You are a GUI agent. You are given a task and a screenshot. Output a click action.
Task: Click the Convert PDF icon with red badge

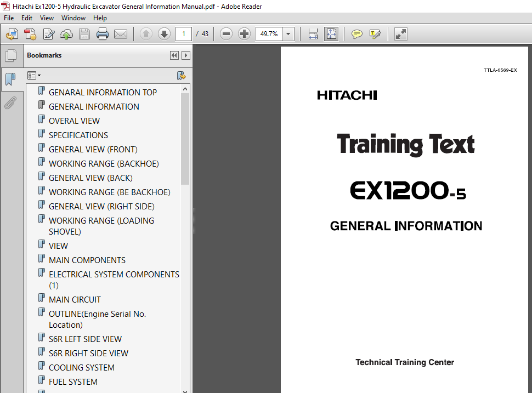pyautogui.click(x=31, y=34)
